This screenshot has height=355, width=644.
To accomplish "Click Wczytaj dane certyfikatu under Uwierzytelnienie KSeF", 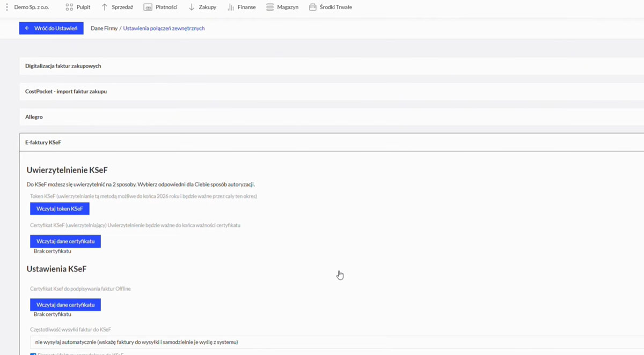I will tap(65, 241).
